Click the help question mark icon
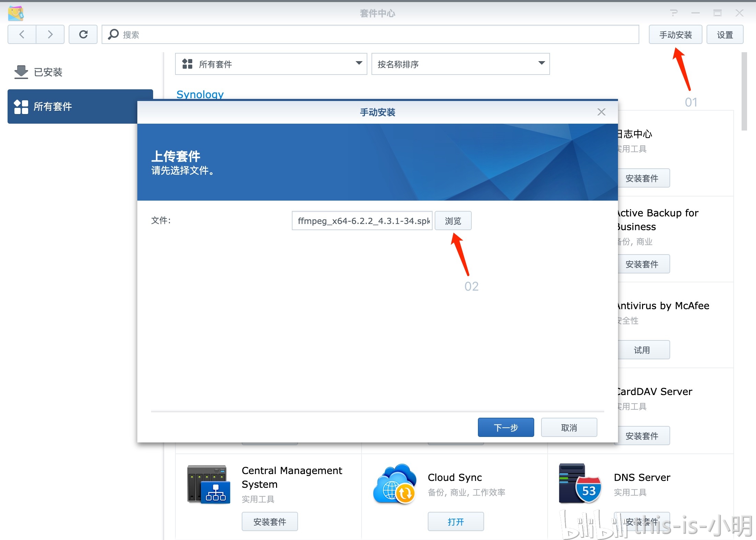This screenshot has width=756, height=540. (x=674, y=13)
